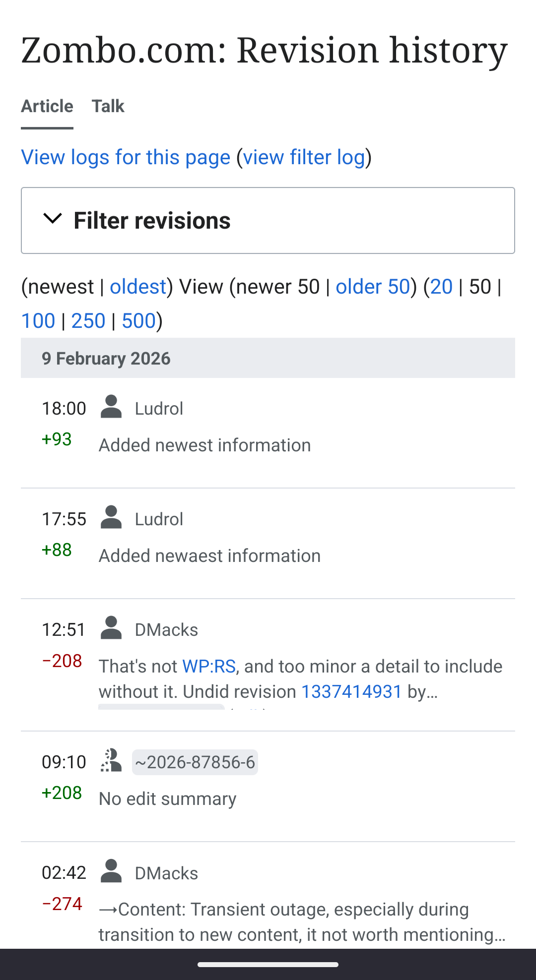Click Ludrol's user avatar icon at 18:00
This screenshot has height=980, width=536.
tap(111, 407)
